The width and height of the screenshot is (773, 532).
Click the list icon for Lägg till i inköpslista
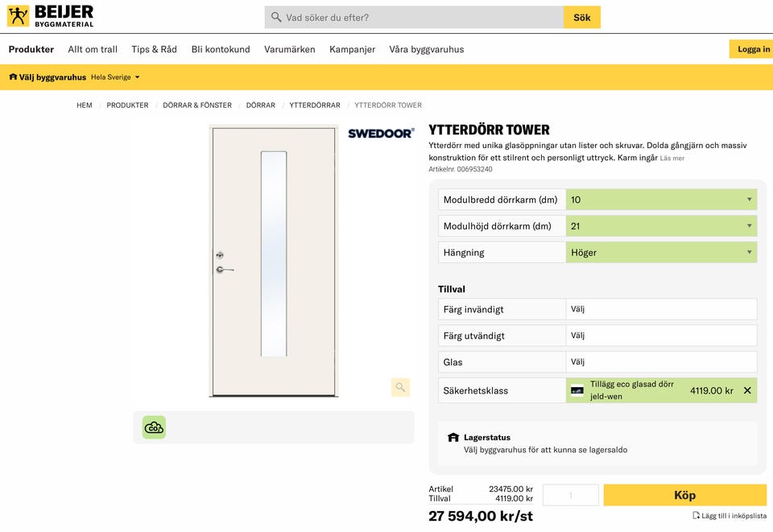pos(697,515)
